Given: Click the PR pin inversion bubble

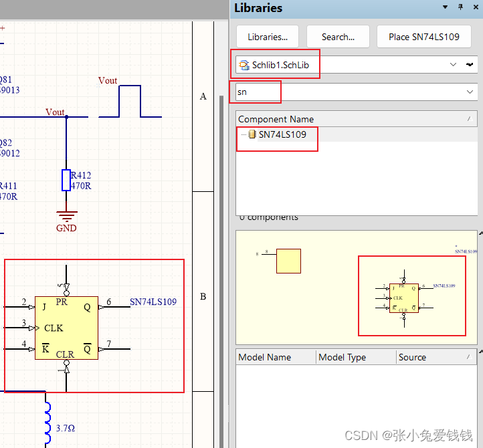Looking at the screenshot, I should point(66,293).
